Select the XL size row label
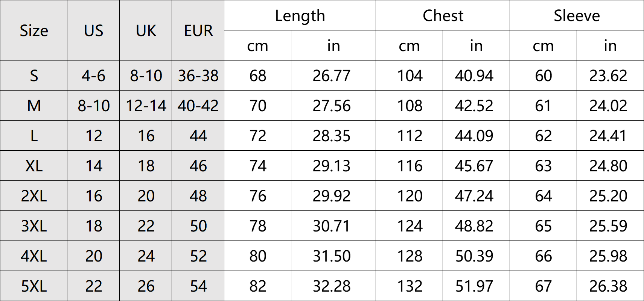 click(34, 166)
